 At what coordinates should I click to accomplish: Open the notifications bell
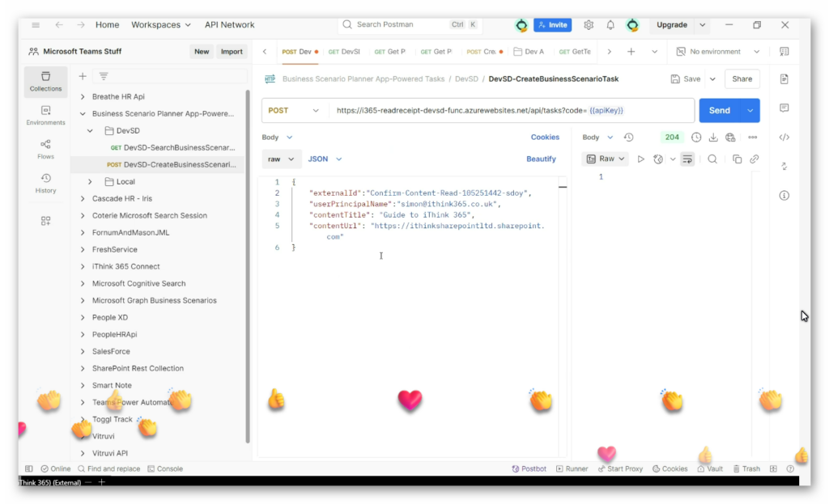tap(610, 25)
